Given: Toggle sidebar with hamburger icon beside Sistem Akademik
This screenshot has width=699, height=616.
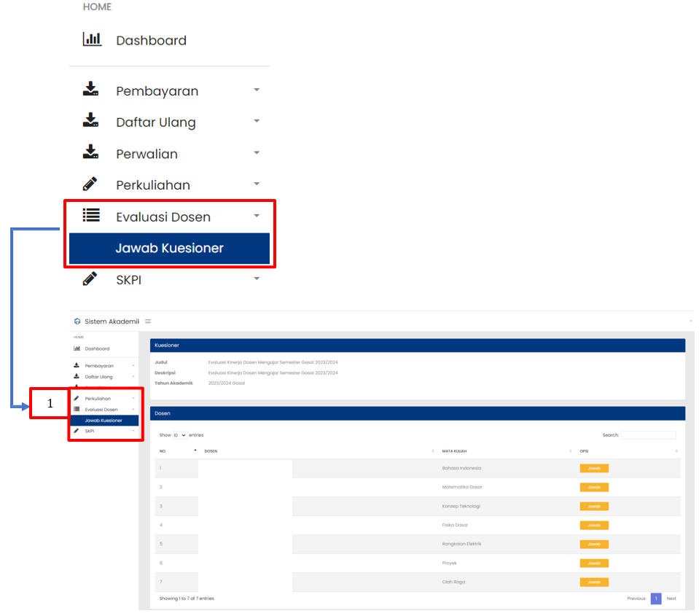Looking at the screenshot, I should pos(148,321).
